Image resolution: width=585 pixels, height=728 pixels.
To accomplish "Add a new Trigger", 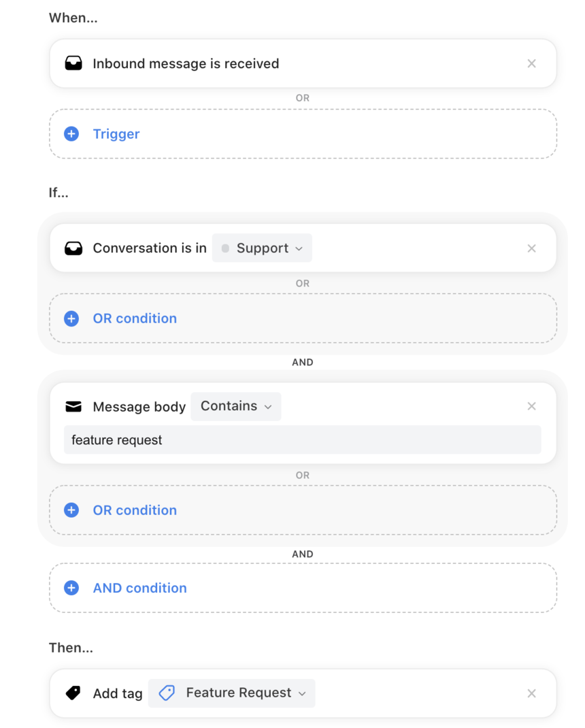I will [303, 134].
